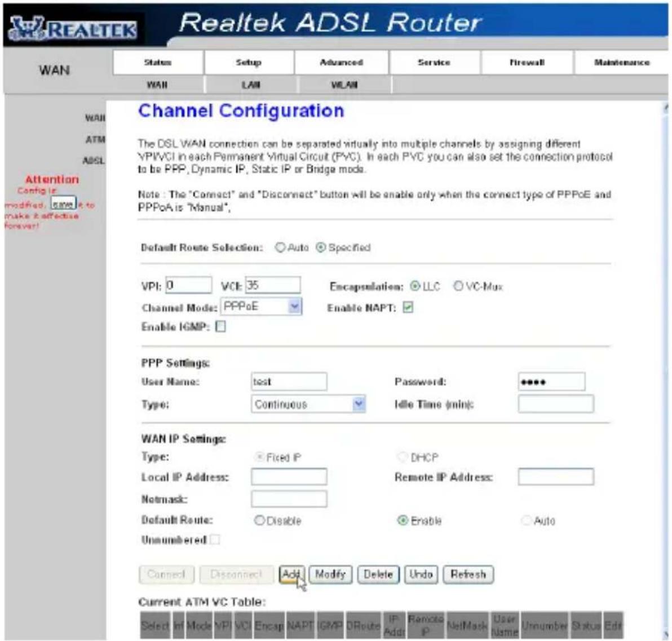Select DHCP WAN type

point(402,457)
